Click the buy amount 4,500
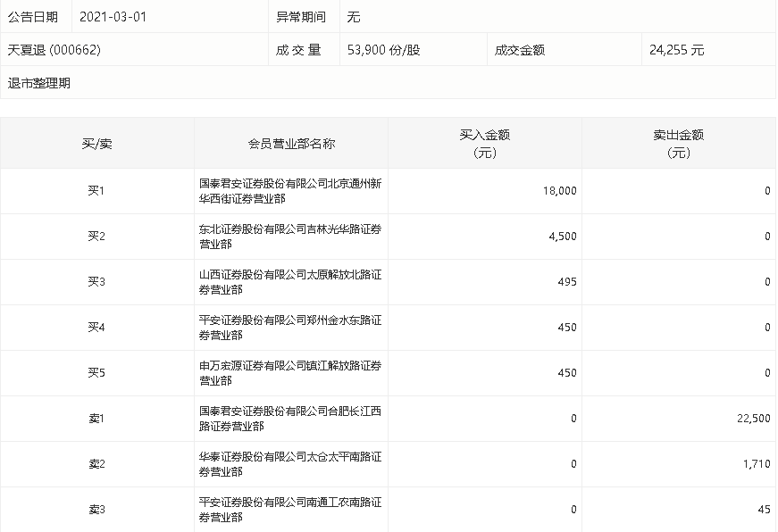778x532 pixels. [563, 237]
